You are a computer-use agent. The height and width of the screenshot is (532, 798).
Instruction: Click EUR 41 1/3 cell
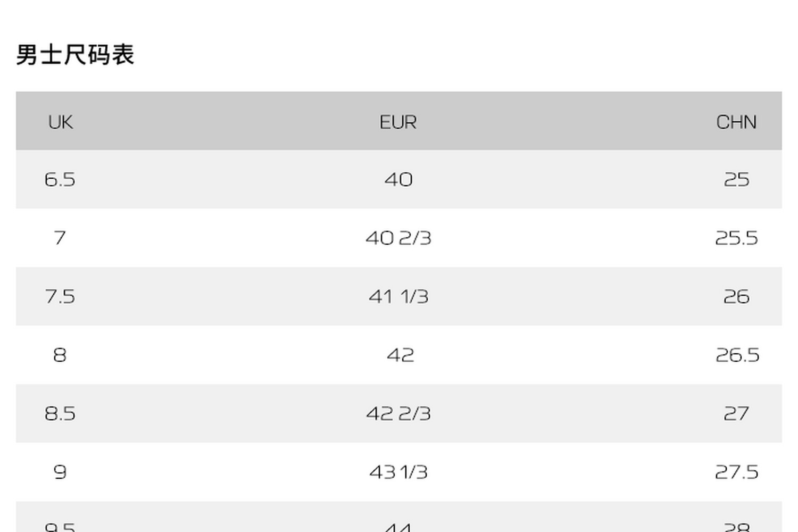click(398, 296)
